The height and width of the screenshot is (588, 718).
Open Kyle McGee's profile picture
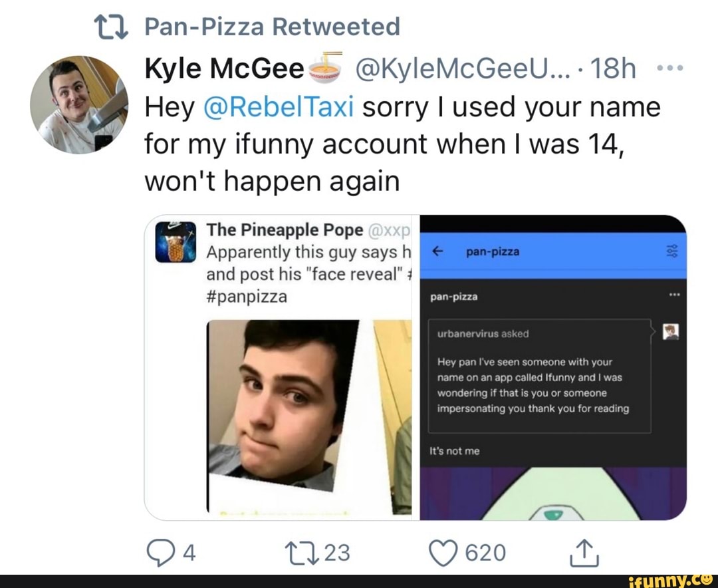coord(78,104)
